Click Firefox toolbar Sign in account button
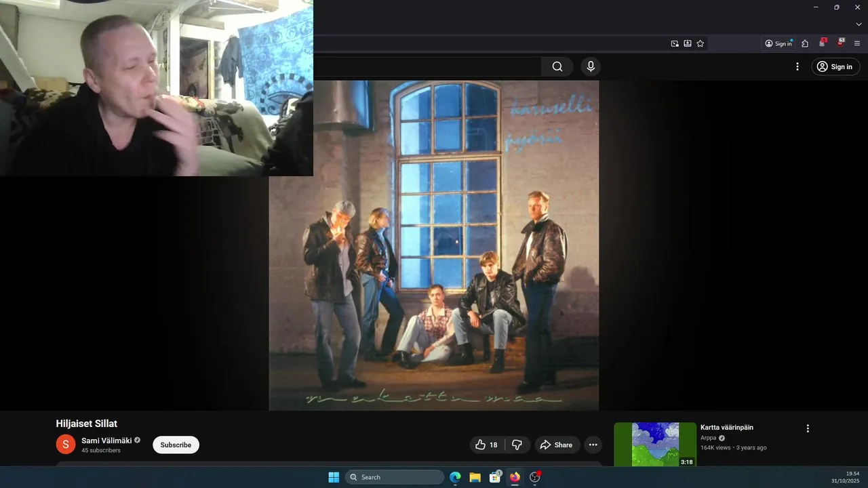868x488 pixels. (778, 43)
